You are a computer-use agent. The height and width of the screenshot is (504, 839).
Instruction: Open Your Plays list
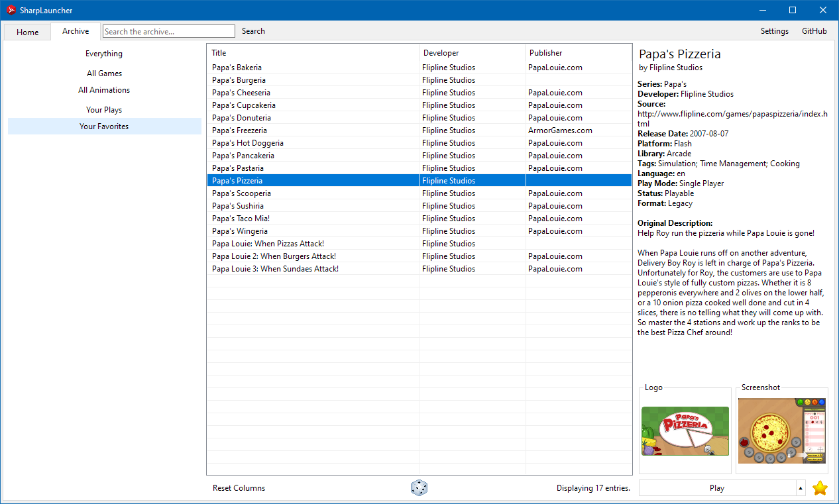pyautogui.click(x=104, y=110)
